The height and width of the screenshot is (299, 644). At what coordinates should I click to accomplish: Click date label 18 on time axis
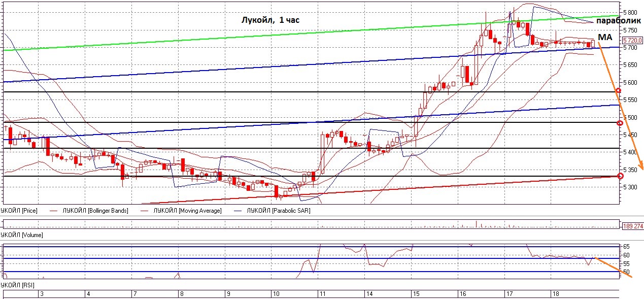(x=556, y=294)
